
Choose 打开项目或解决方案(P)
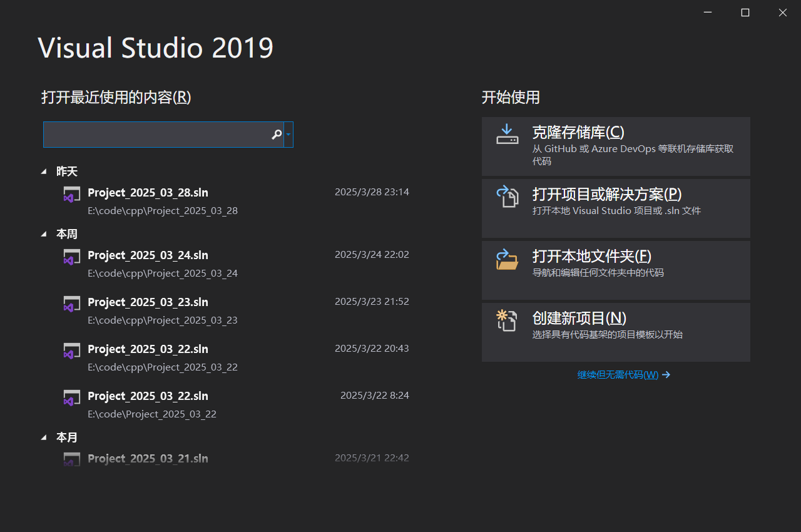click(x=616, y=208)
